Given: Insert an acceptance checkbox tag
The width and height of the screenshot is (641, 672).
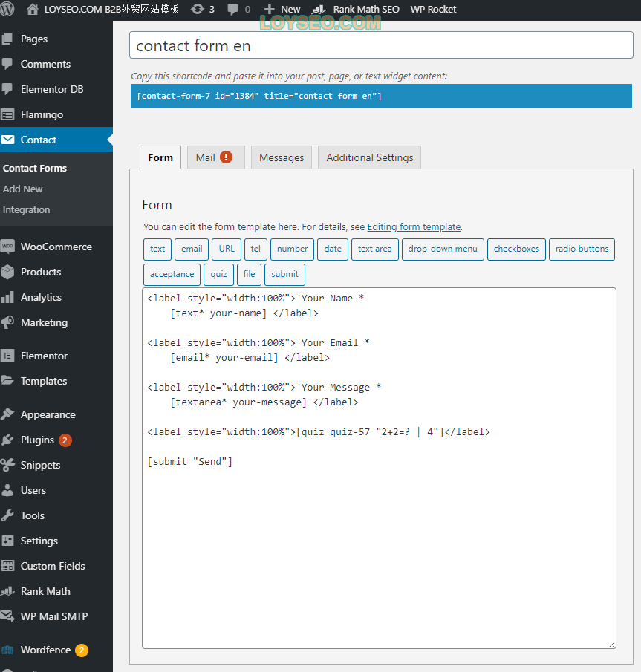Looking at the screenshot, I should pos(172,274).
